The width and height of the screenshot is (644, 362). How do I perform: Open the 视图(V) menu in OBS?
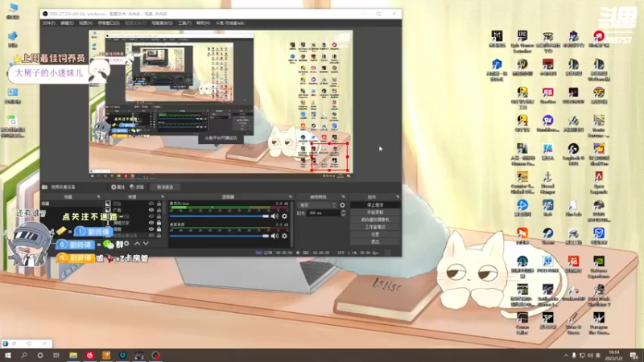pos(86,23)
